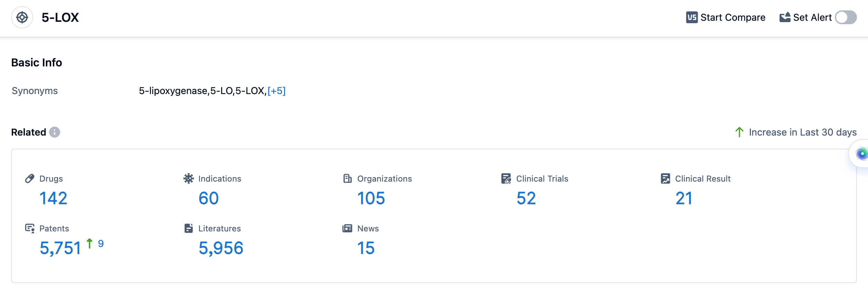The image size is (868, 285).
Task: Click the Related info icon
Action: click(55, 132)
